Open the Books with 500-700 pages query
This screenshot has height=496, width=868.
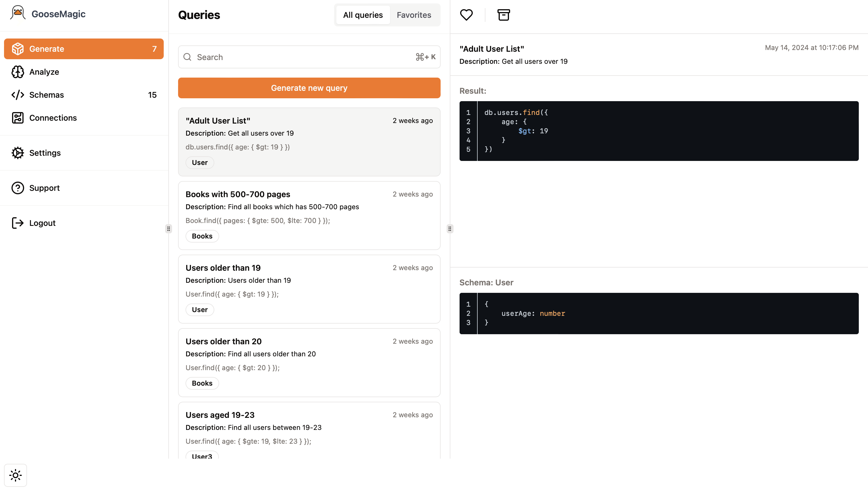(x=309, y=215)
